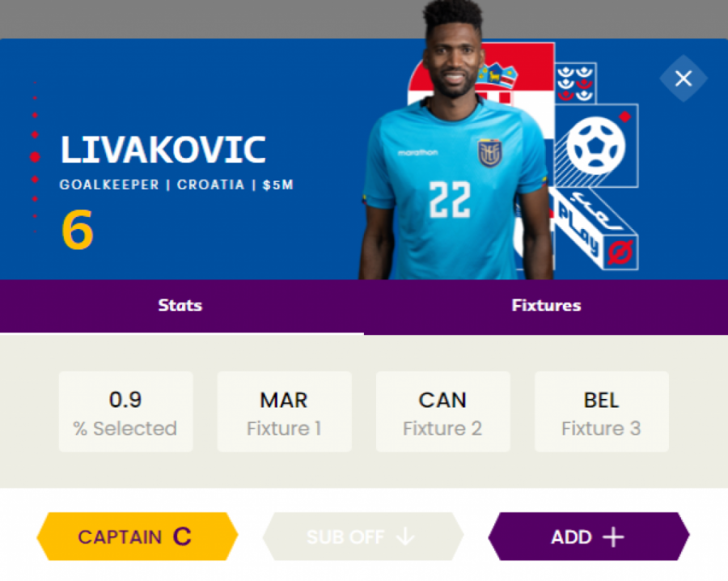This screenshot has width=728, height=581.
Task: Click the goalkeeper's photo
Action: click(x=453, y=162)
